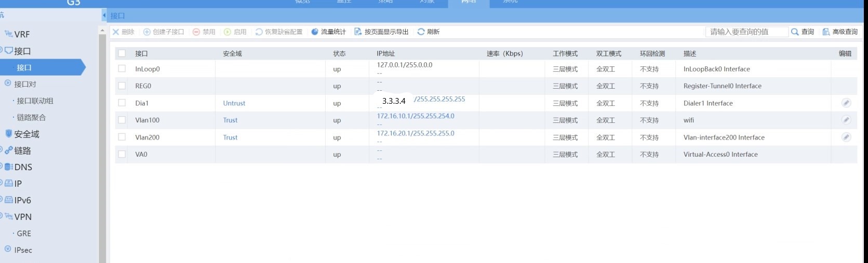Click the 速率 (Kbps) column header

pyautogui.click(x=505, y=53)
